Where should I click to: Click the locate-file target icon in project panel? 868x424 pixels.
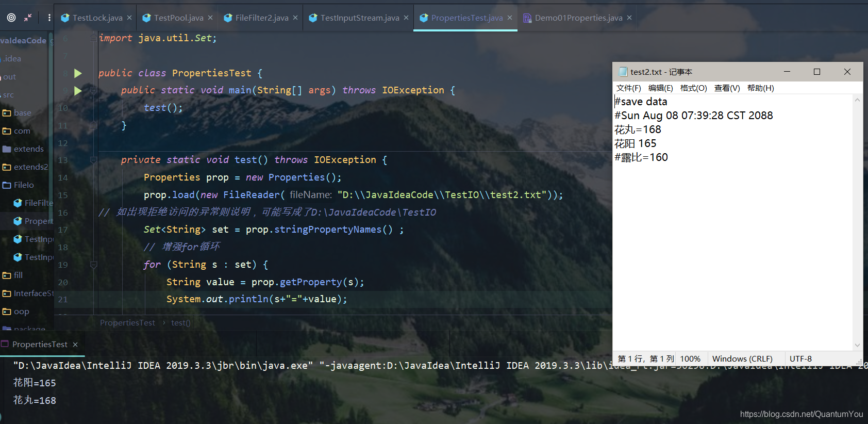coord(11,18)
